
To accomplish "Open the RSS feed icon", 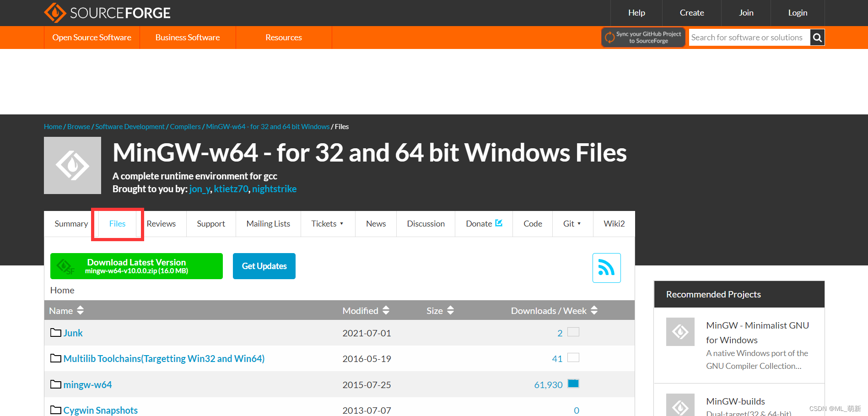I will point(606,268).
